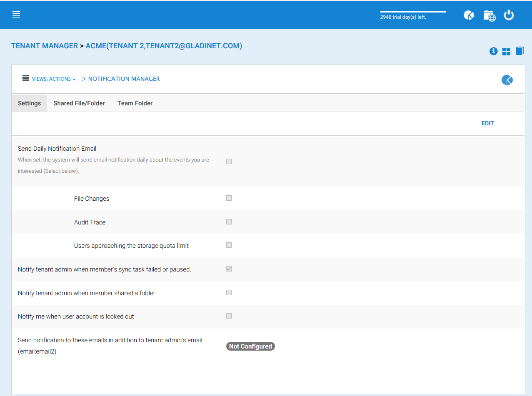This screenshot has height=396, width=532.
Task: Open ACME tenant breadcrumb link
Action: pos(164,46)
